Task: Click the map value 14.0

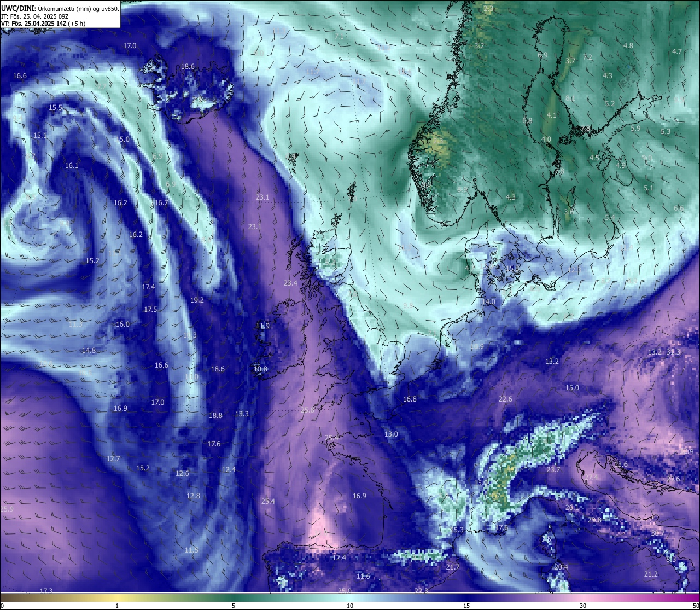Action: coord(488,302)
